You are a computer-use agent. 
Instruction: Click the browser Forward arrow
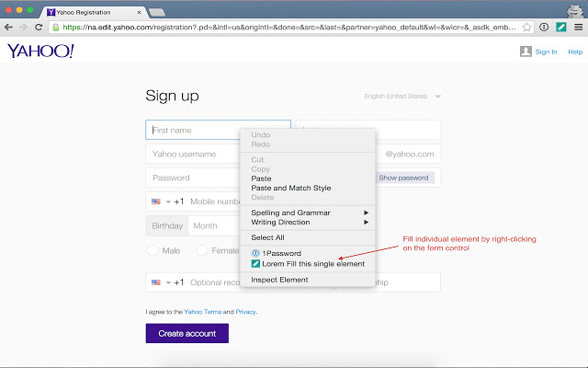pos(24,27)
